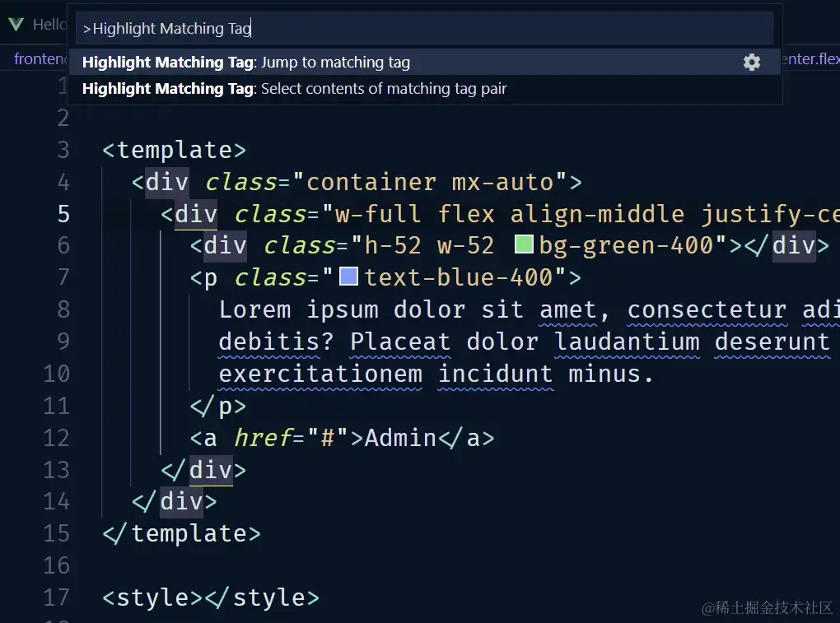
Task: Focus the command palette search input
Action: coord(424,29)
